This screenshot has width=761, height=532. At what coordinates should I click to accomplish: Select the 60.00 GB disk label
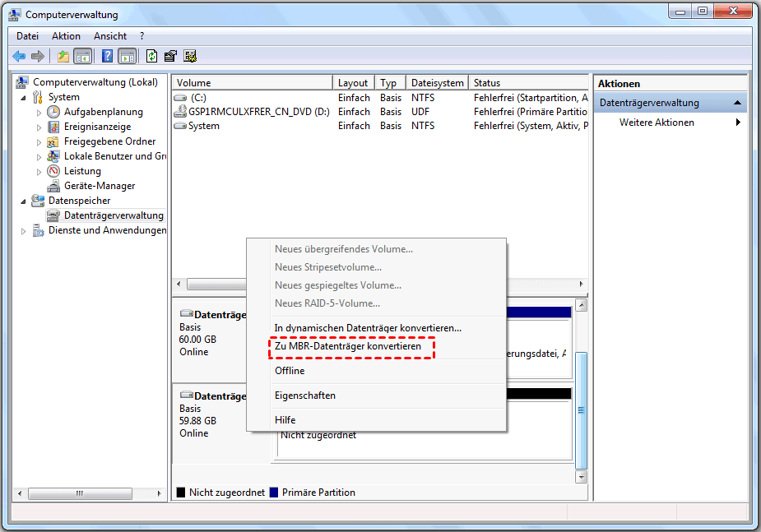pos(197,340)
